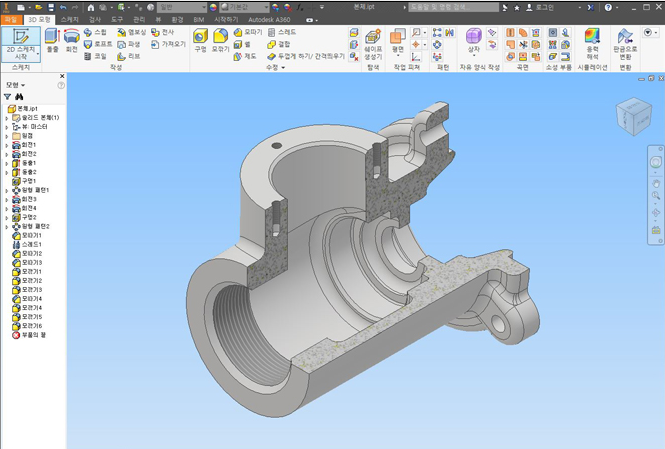Select 스레드1 in the model tree

(27, 244)
